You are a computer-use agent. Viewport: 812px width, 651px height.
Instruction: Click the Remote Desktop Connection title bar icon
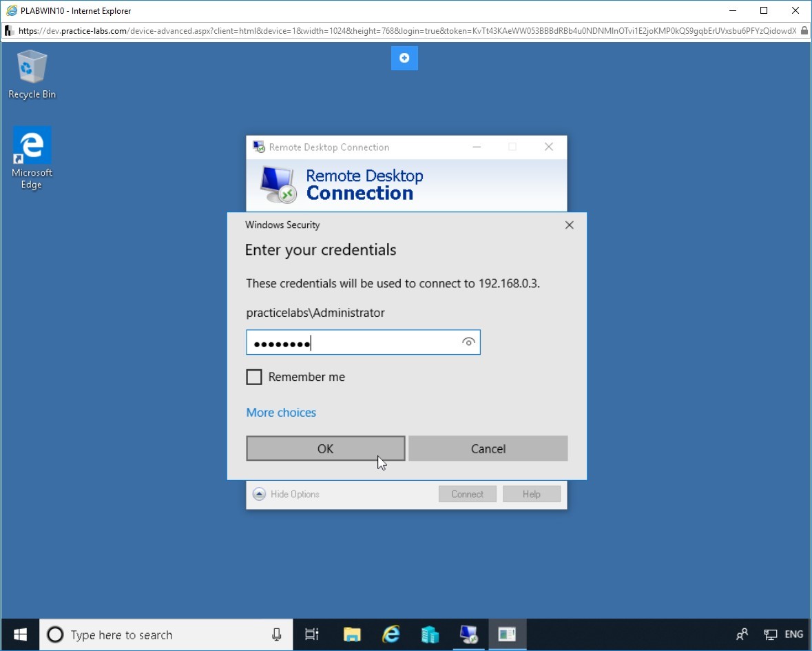pos(259,147)
